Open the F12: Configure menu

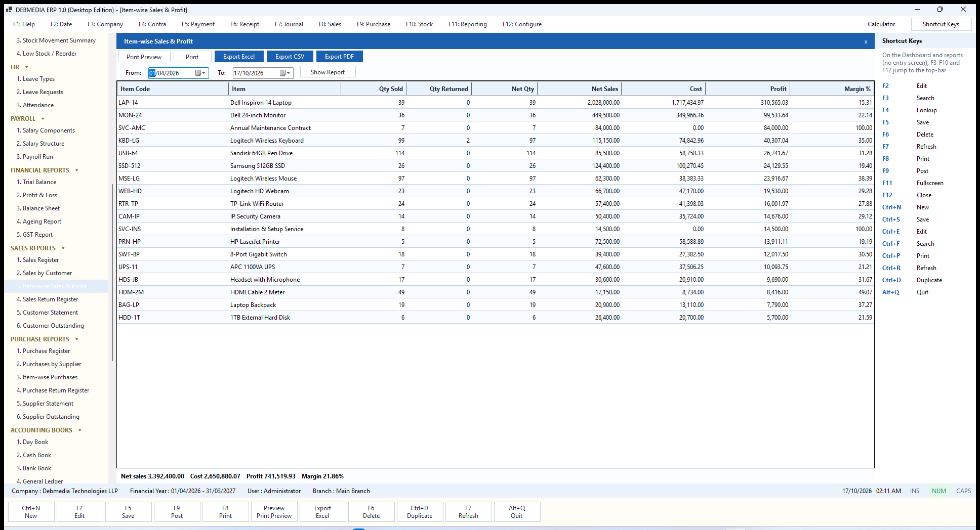(522, 24)
